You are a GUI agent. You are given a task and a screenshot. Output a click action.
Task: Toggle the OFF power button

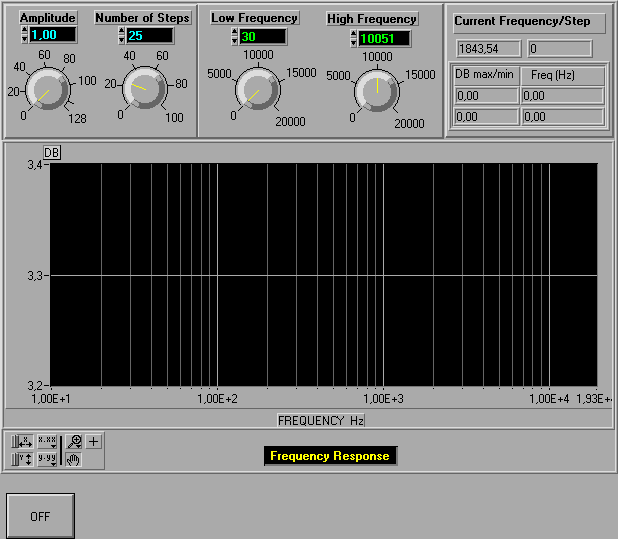point(40,516)
